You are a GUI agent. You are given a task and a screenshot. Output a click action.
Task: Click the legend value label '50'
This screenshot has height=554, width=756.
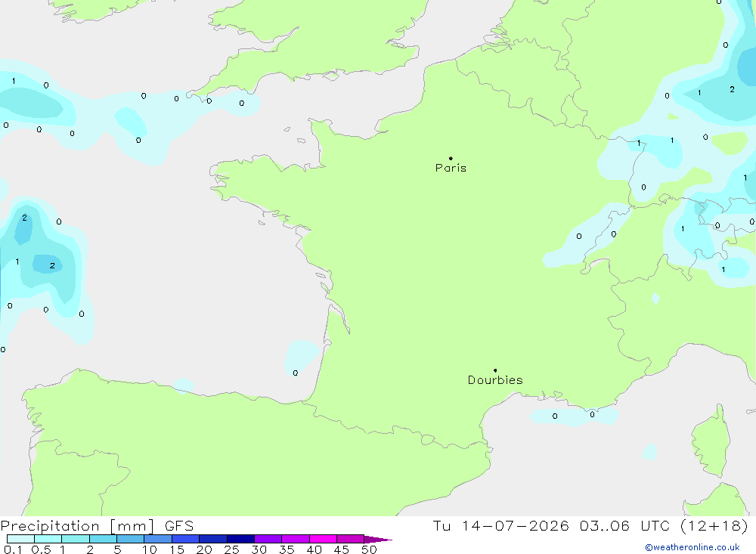[369, 549]
